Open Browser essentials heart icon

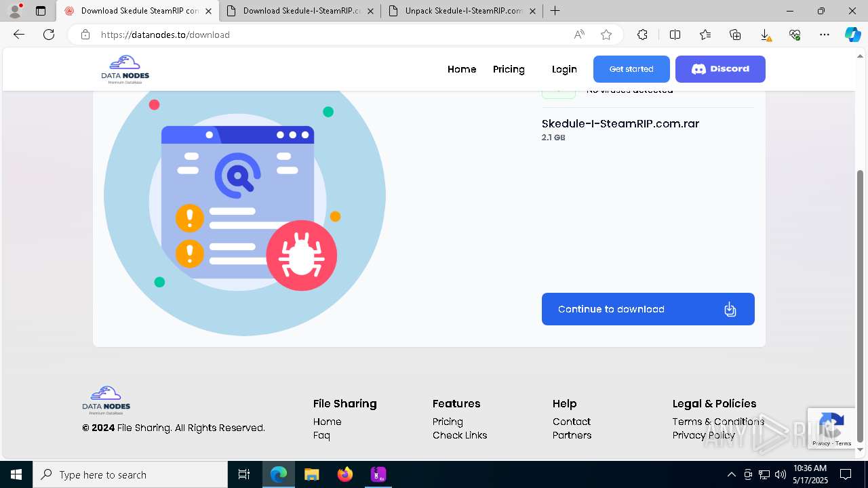point(795,35)
